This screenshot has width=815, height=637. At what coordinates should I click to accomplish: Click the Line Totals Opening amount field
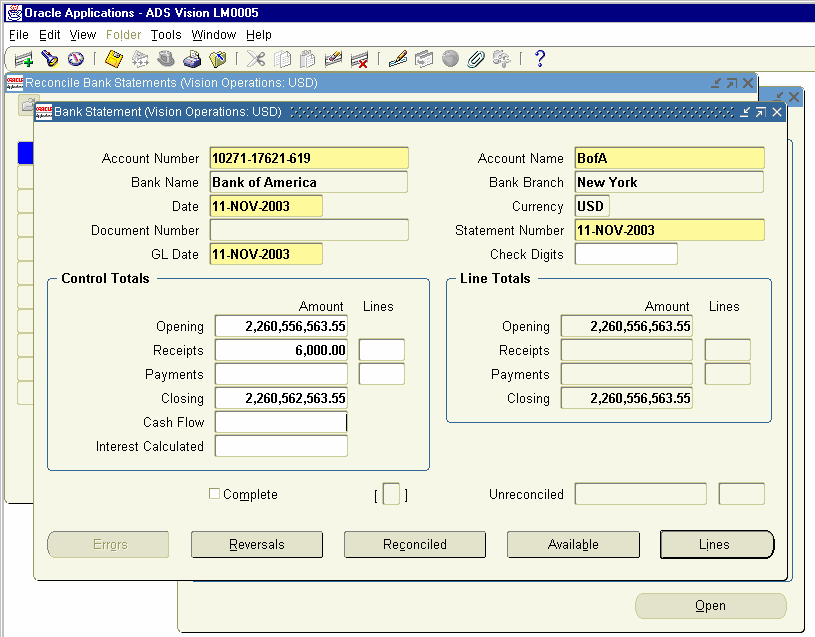(627, 326)
